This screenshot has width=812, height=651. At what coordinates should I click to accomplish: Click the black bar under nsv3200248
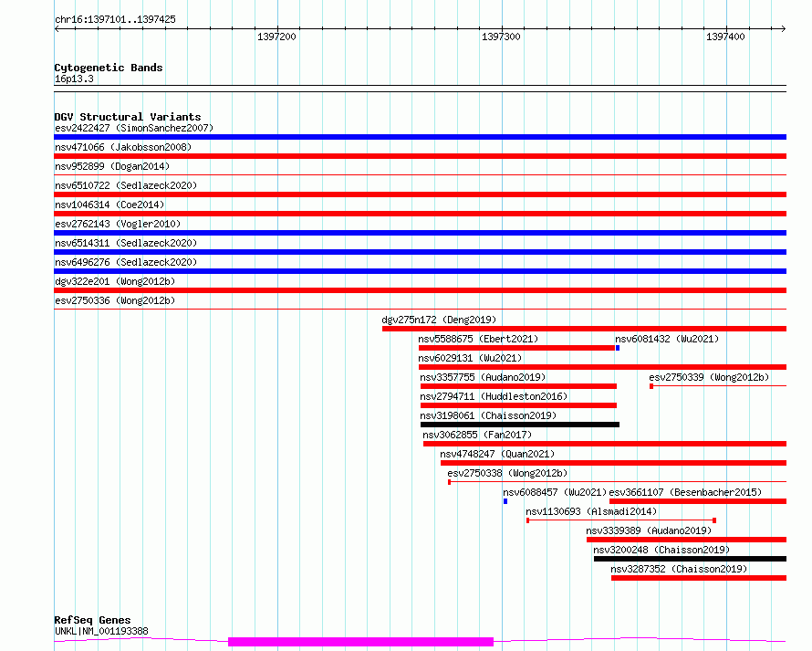(x=690, y=559)
